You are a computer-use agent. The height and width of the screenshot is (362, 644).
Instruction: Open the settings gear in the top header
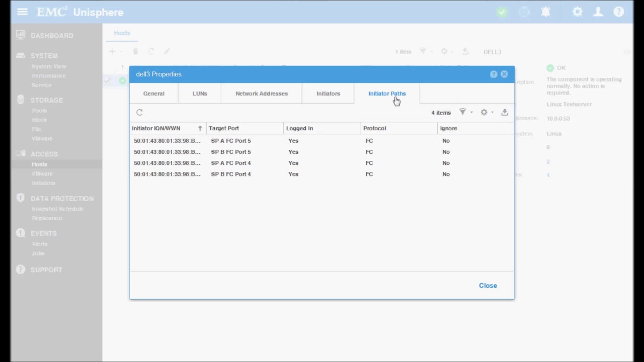pyautogui.click(x=577, y=12)
